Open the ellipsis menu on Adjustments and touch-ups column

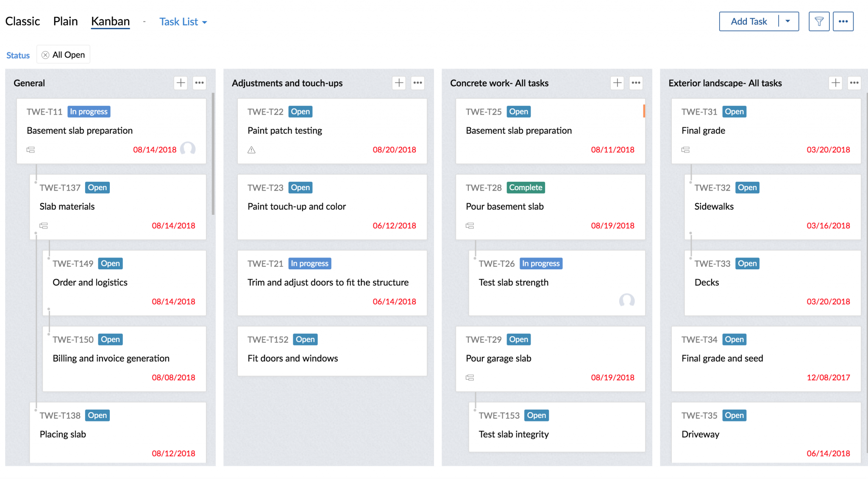point(417,83)
